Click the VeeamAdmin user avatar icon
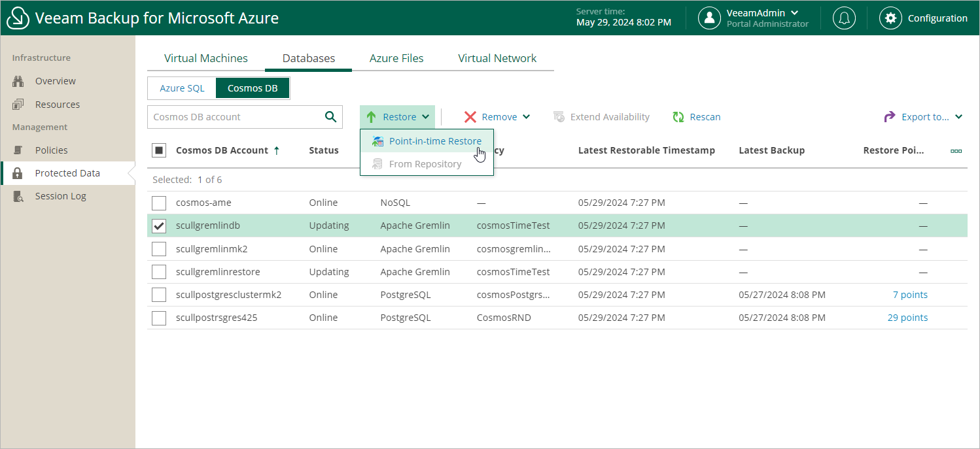This screenshot has width=980, height=449. (x=709, y=18)
